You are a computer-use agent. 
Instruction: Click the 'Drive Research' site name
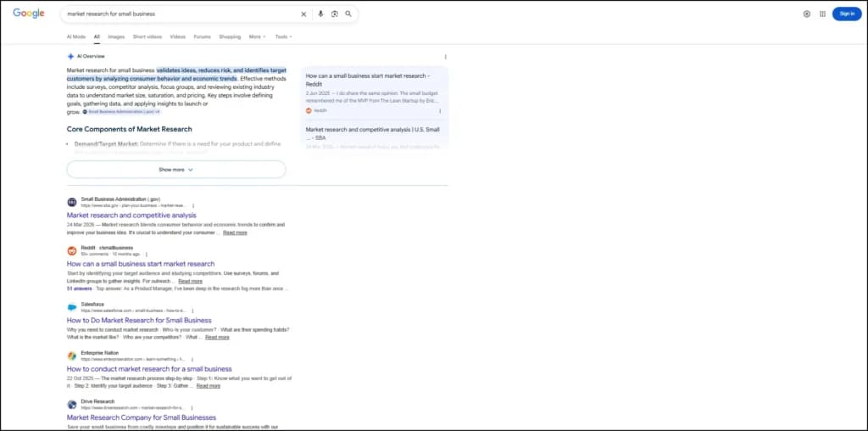(97, 401)
